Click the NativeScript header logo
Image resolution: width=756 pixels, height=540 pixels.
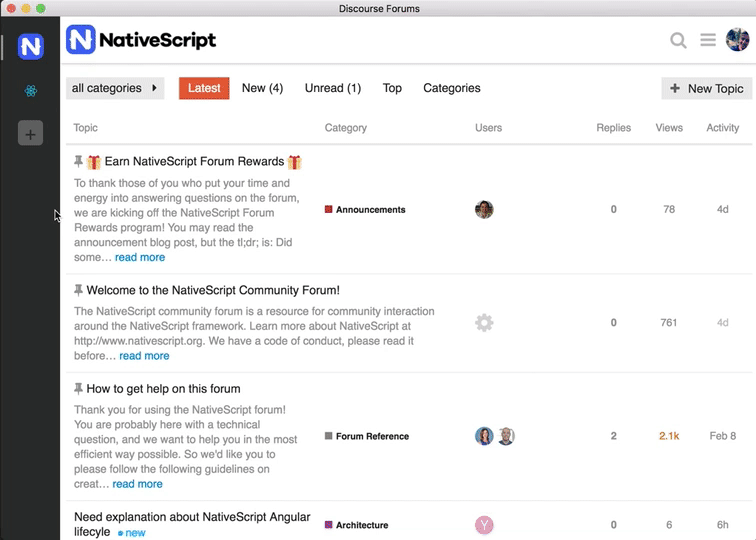point(141,40)
